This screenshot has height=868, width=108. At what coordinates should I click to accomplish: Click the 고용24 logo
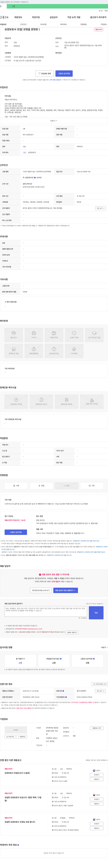(4, 17)
